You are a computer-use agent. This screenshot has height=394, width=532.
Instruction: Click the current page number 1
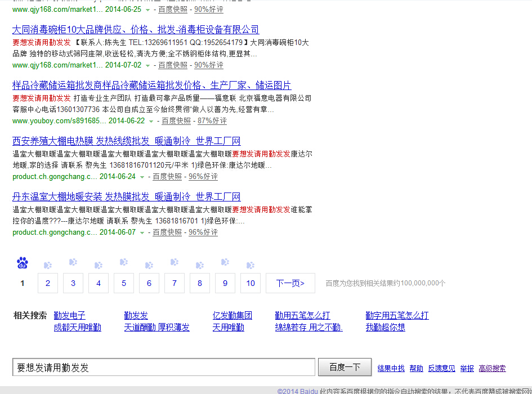click(23, 283)
